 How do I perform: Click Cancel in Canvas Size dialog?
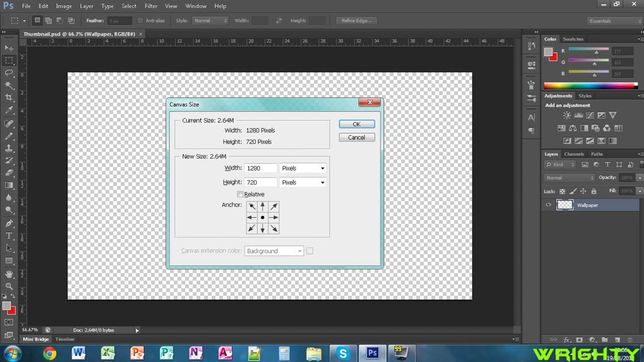click(357, 137)
